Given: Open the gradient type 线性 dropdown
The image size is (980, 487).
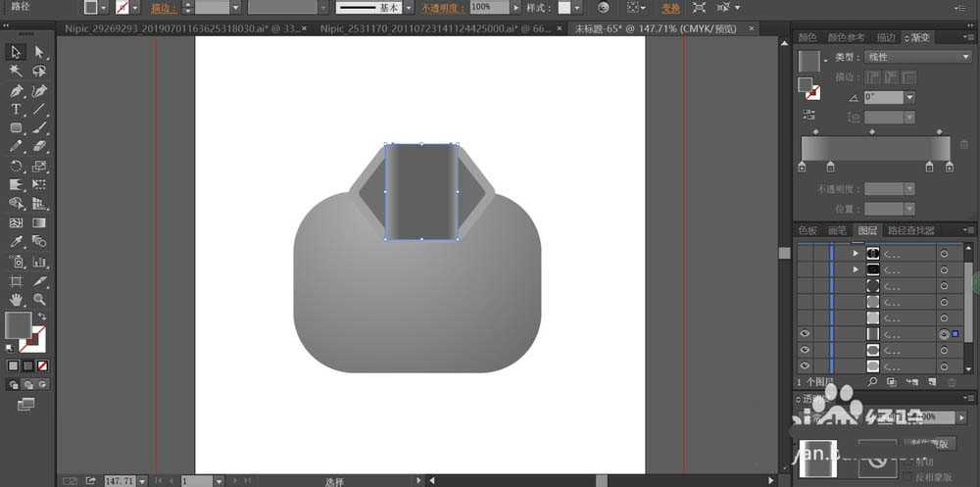Looking at the screenshot, I should (917, 57).
